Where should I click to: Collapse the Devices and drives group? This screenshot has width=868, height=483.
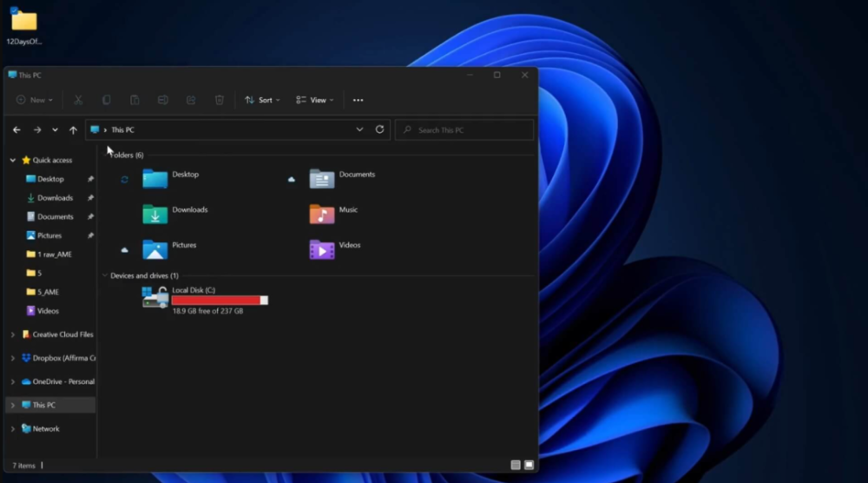click(x=105, y=275)
